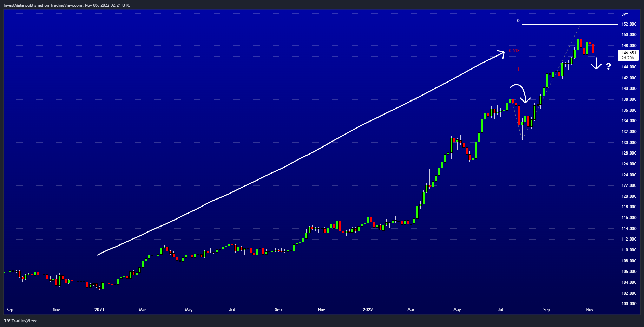This screenshot has width=644, height=327.
Task: Click the 112.000 price axis label
Action: [x=629, y=239]
